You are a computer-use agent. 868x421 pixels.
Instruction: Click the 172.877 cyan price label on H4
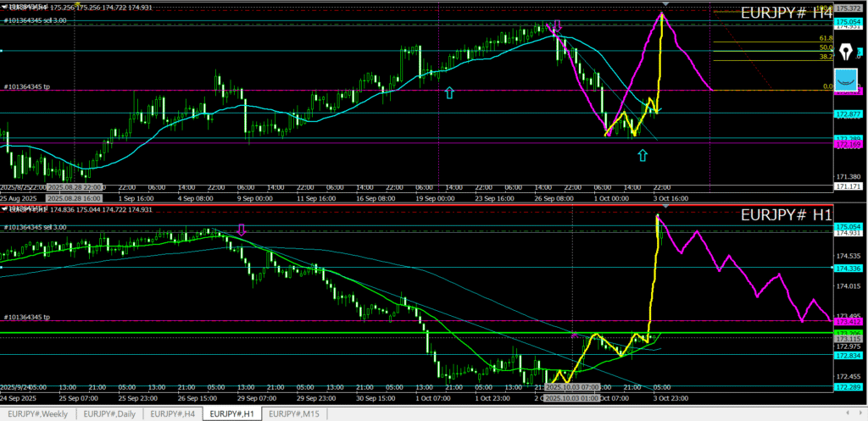point(849,114)
